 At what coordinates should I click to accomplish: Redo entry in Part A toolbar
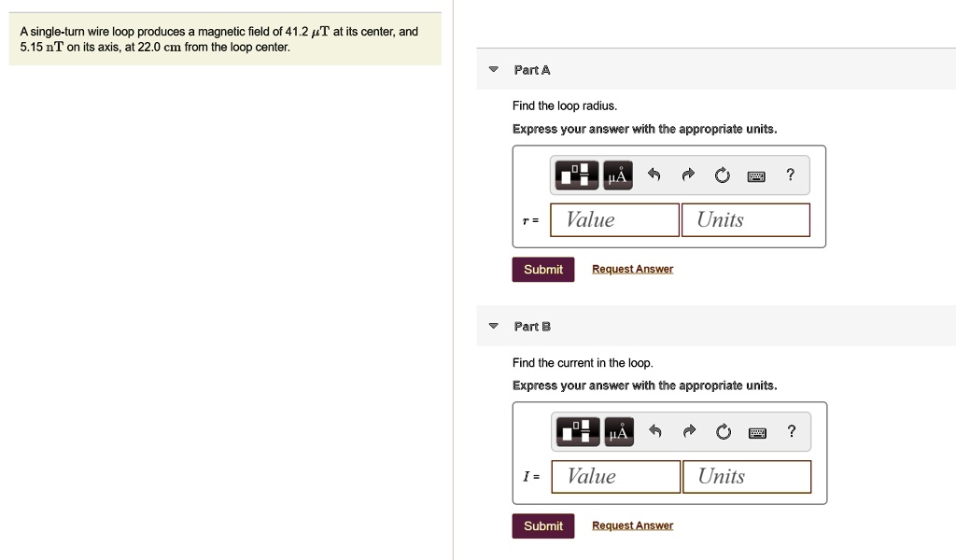point(688,175)
